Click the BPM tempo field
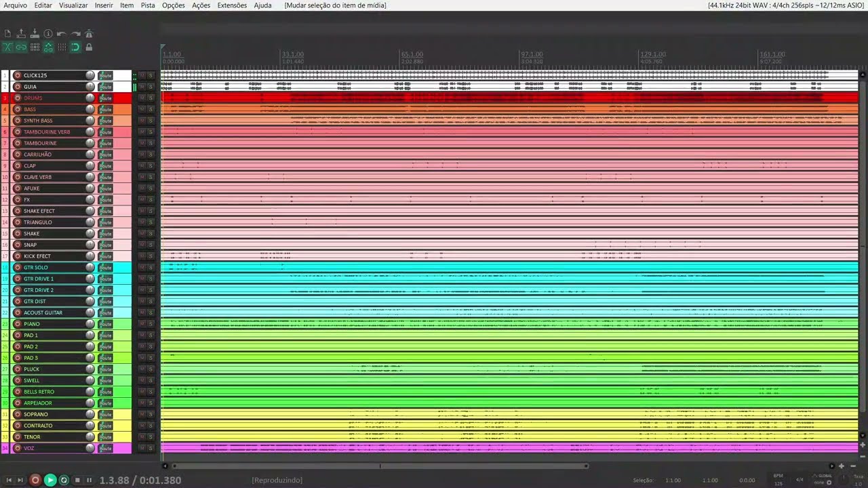Screen dimensions: 868x488 pos(778,479)
